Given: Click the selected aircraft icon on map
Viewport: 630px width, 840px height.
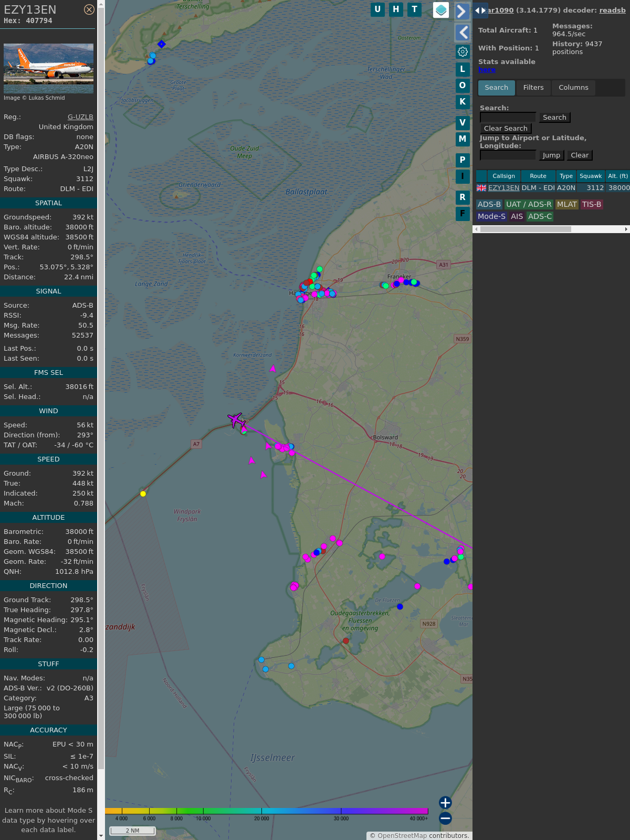Looking at the screenshot, I should coord(236,419).
